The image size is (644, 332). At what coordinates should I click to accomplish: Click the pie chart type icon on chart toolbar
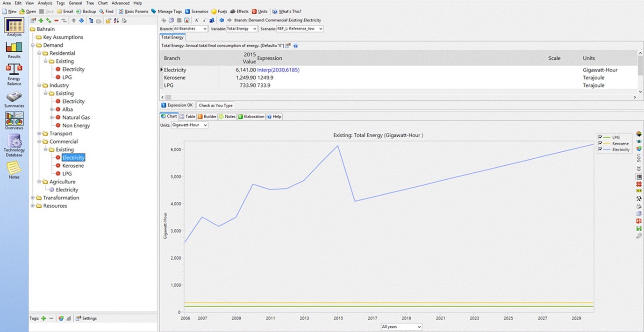(639, 134)
